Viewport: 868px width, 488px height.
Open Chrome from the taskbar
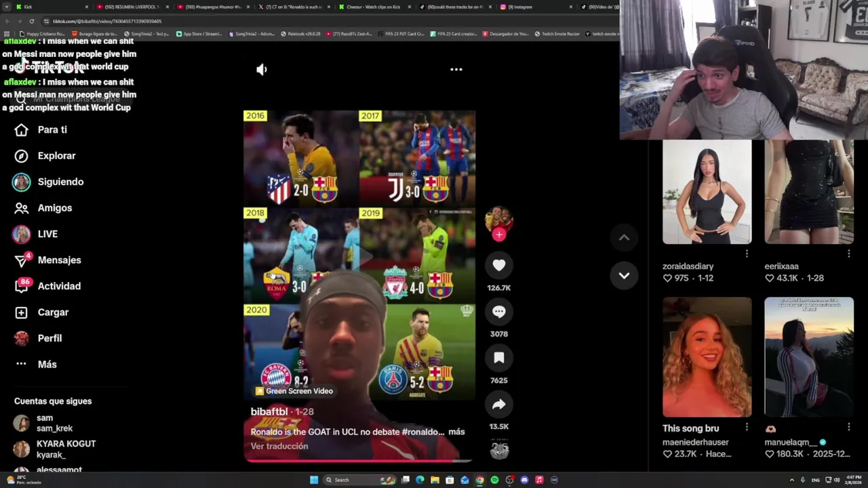click(479, 480)
